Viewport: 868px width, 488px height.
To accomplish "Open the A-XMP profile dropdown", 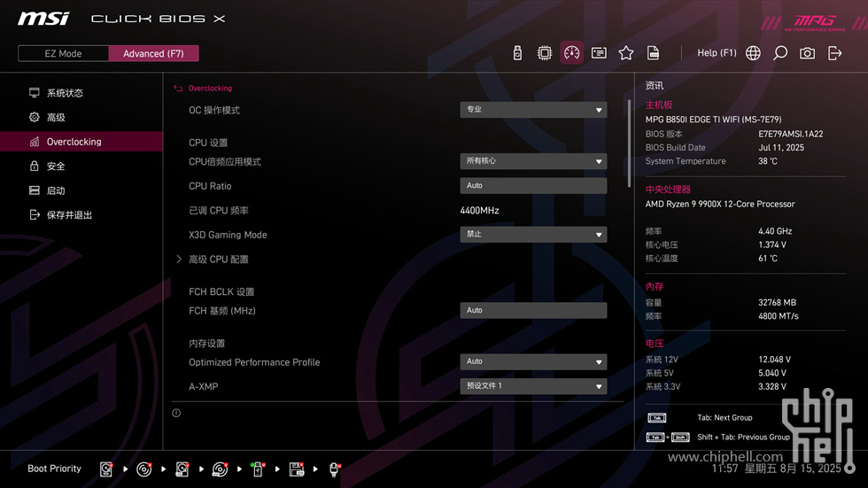I will pyautogui.click(x=533, y=386).
